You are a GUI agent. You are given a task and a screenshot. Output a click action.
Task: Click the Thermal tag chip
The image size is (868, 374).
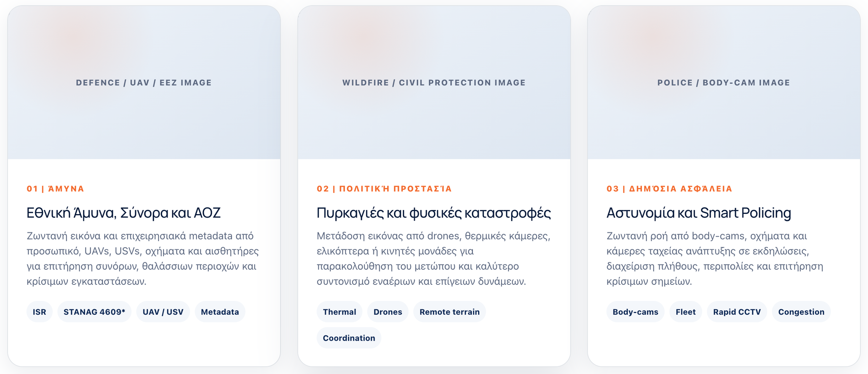tap(339, 312)
